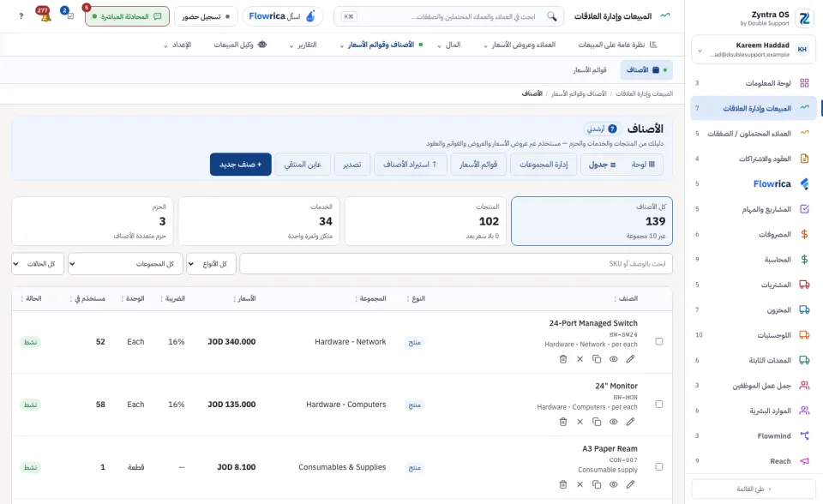Expand the الإعداد menu

coord(177,45)
